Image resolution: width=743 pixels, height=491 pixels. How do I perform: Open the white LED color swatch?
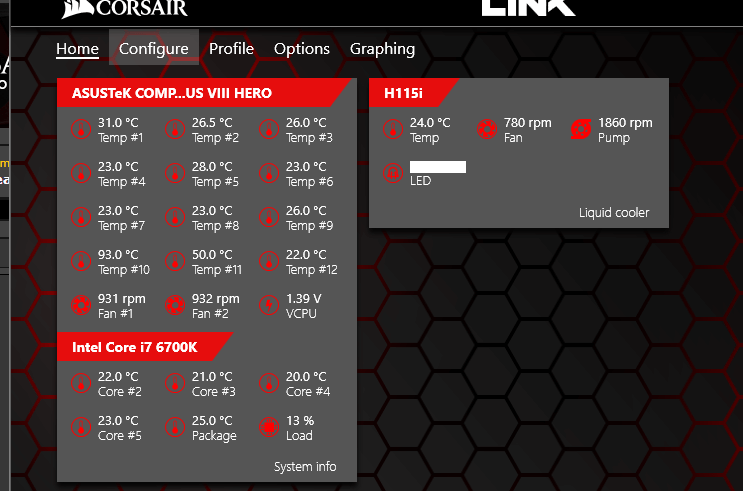coord(438,167)
